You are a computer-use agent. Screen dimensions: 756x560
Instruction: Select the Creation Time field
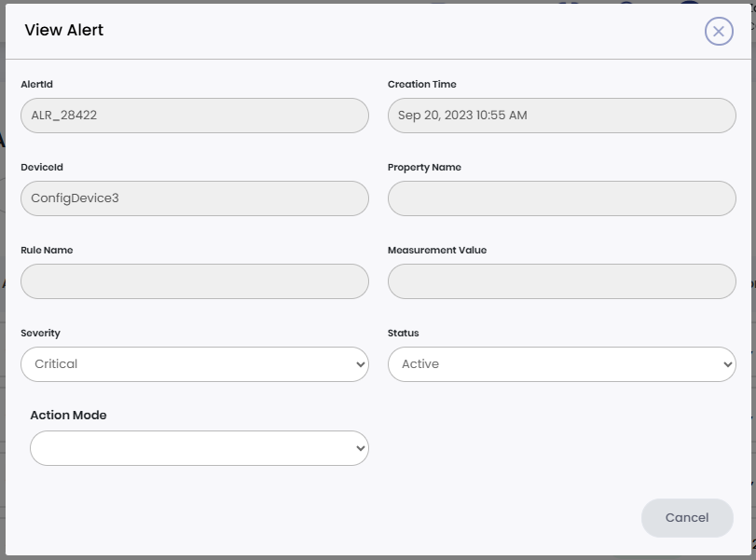[x=561, y=116]
